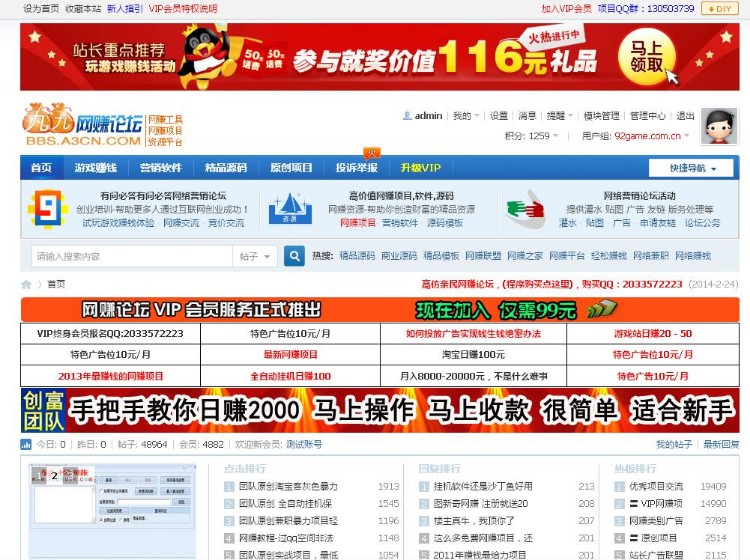750x560 pixels.
Task: Click 新人指引 link
Action: [x=125, y=8]
